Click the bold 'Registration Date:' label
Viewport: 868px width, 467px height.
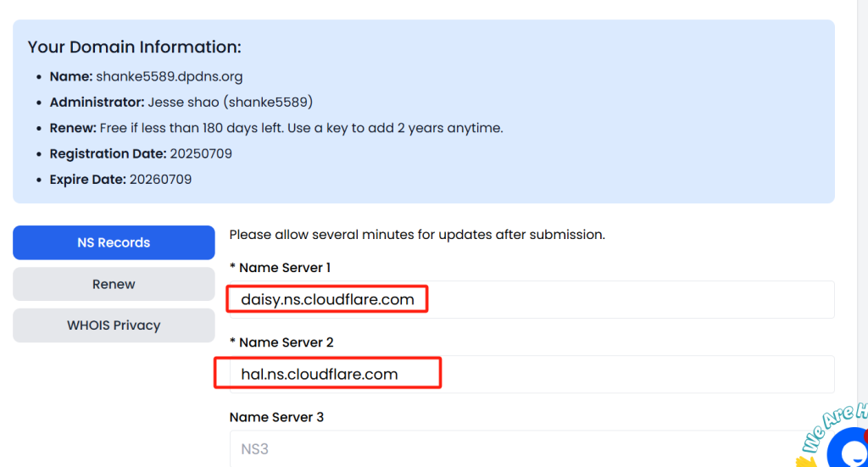(107, 154)
